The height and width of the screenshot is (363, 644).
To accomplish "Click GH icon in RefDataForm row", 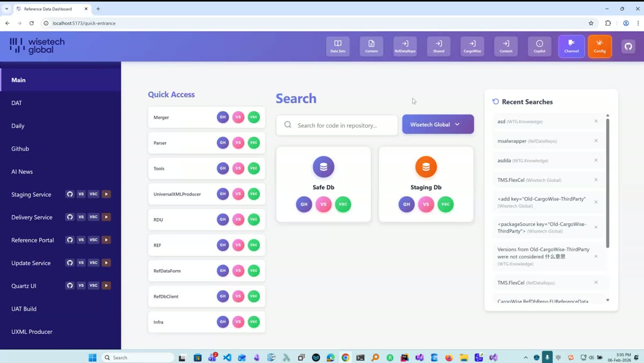I will point(223,271).
